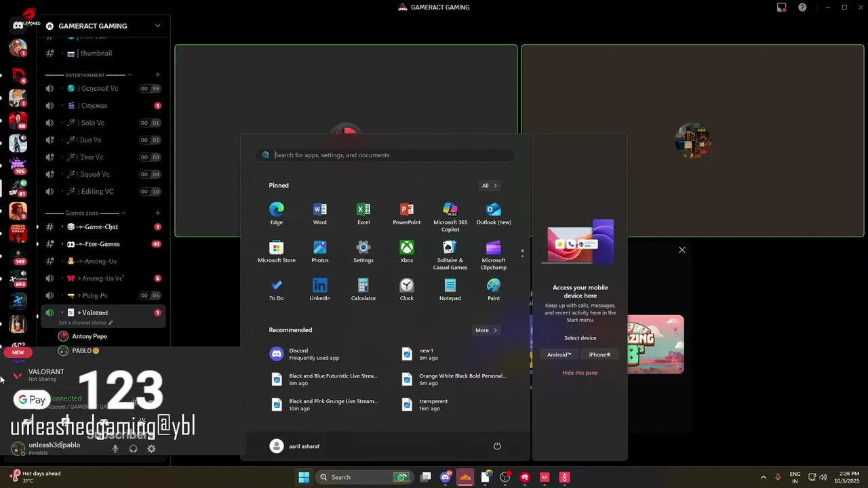The width and height of the screenshot is (868, 488).
Task: Open Settings from pinned apps
Action: [363, 251]
